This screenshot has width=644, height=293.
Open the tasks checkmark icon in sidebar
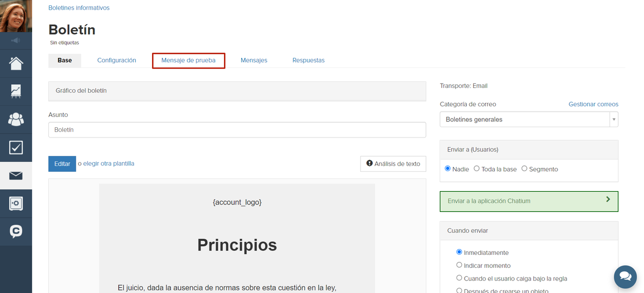(x=16, y=148)
